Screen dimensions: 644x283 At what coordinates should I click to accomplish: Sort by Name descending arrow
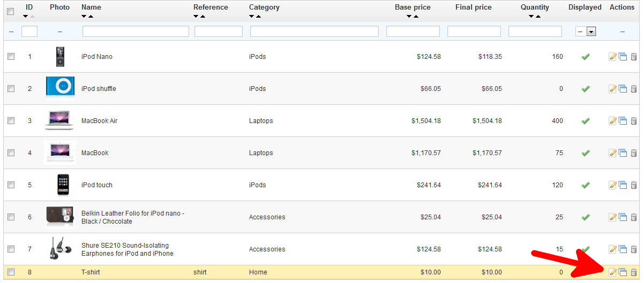pos(84,17)
